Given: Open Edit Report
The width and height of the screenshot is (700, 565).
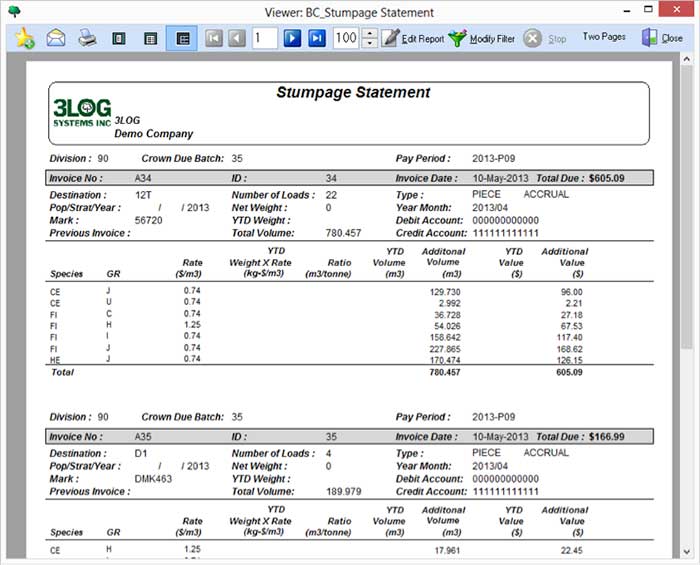Looking at the screenshot, I should click(413, 39).
